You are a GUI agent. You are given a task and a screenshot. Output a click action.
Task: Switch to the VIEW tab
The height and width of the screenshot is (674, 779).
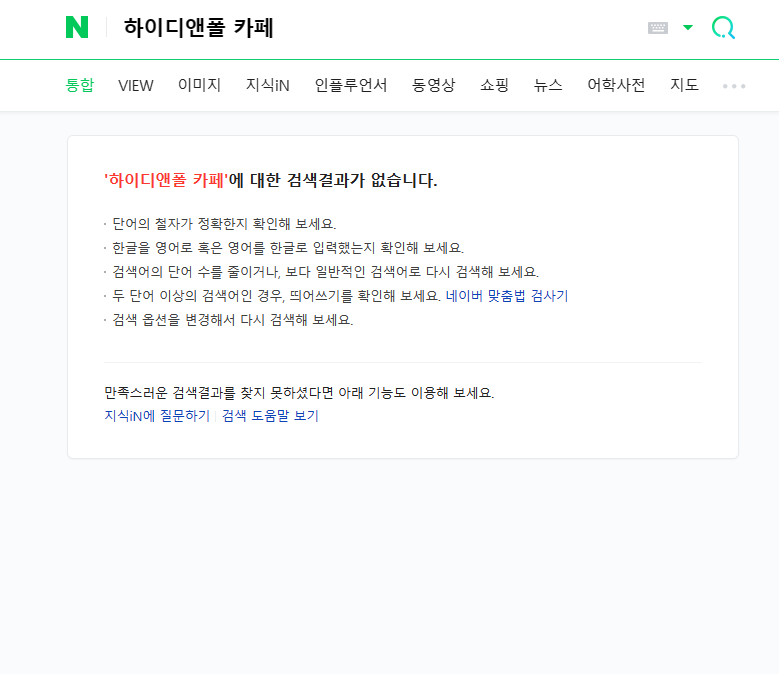click(136, 85)
